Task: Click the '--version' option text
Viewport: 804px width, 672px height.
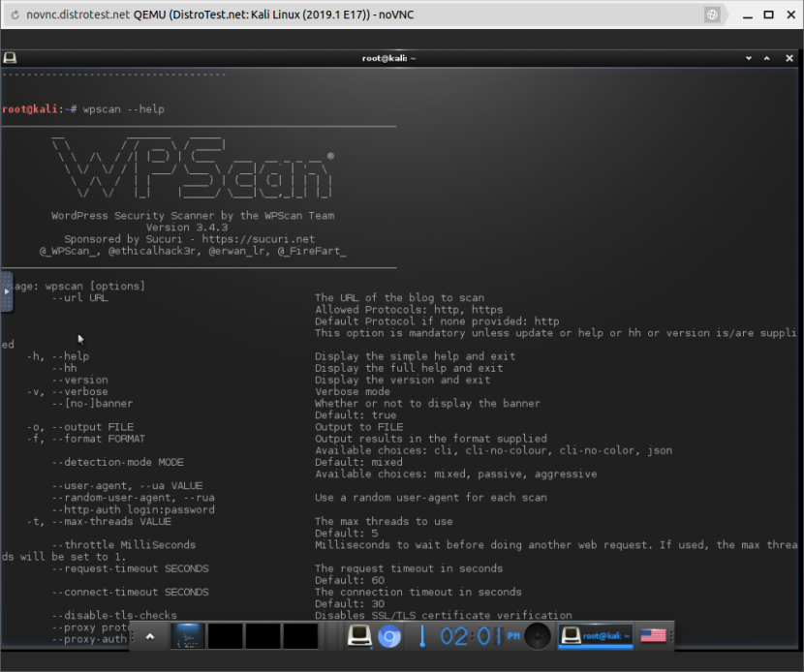Action: 79,380
